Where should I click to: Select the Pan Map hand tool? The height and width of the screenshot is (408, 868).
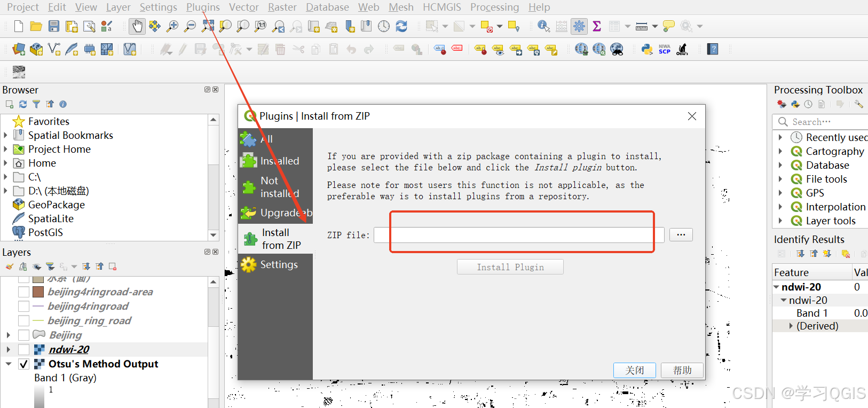tap(137, 26)
